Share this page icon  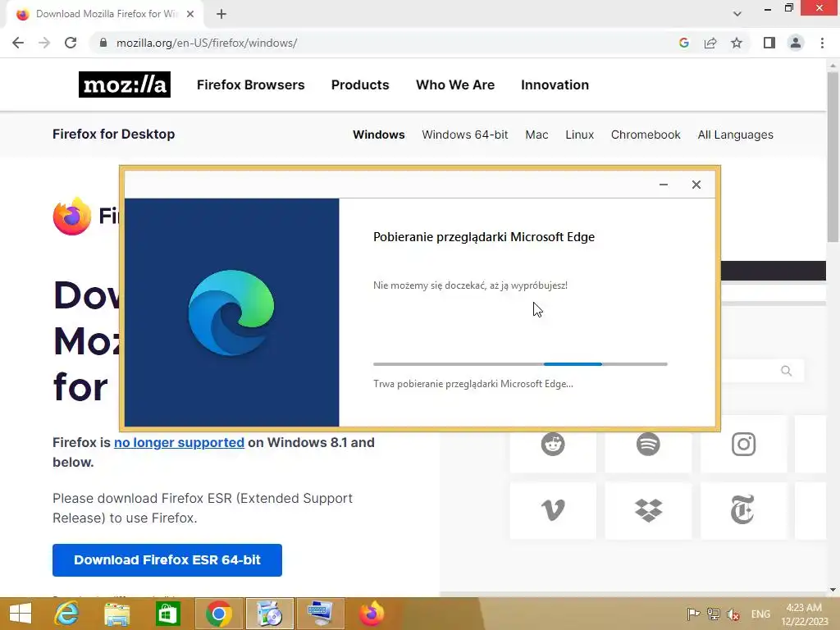click(x=710, y=43)
